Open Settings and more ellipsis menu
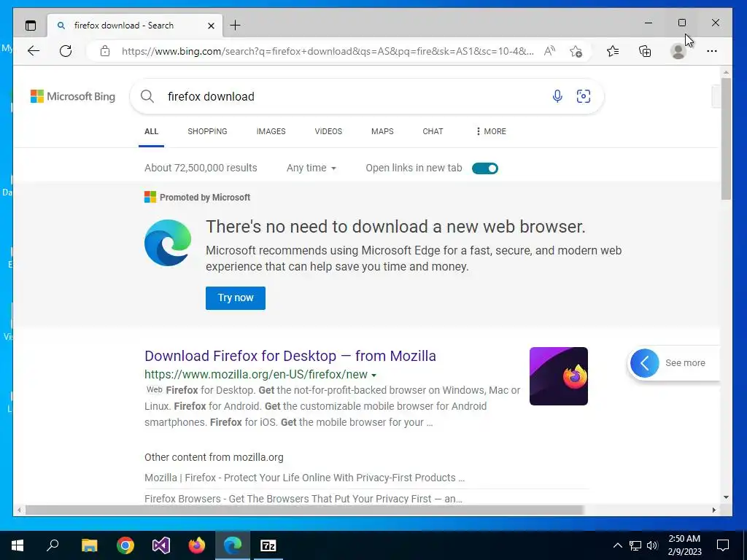Viewport: 747px width, 560px height. (x=712, y=51)
